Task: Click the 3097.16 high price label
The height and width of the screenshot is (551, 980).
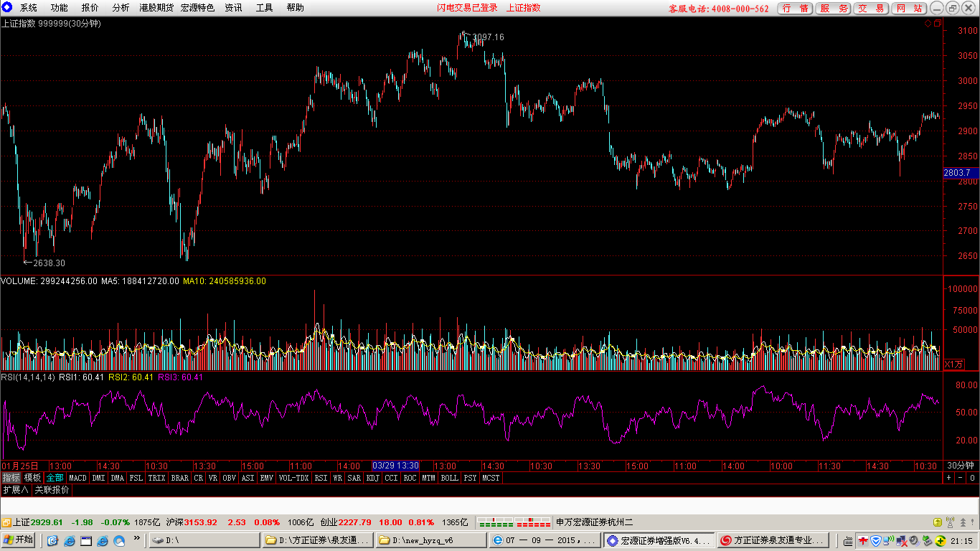Action: [488, 37]
